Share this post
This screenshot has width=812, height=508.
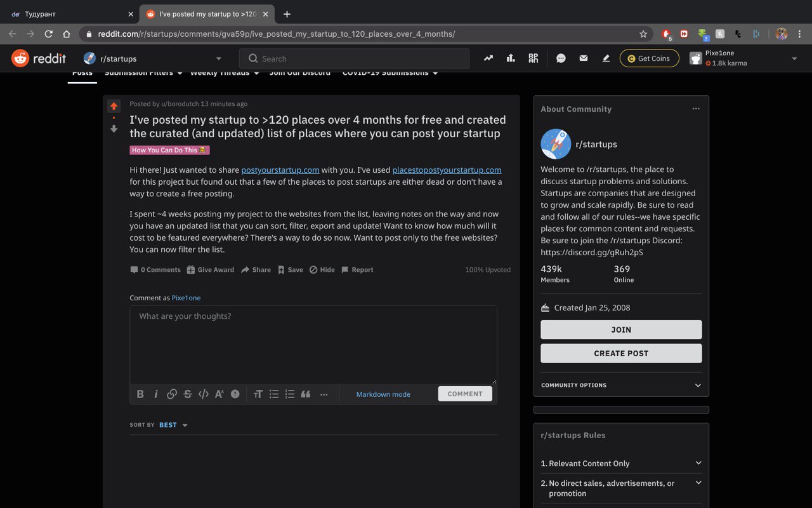[x=256, y=270]
